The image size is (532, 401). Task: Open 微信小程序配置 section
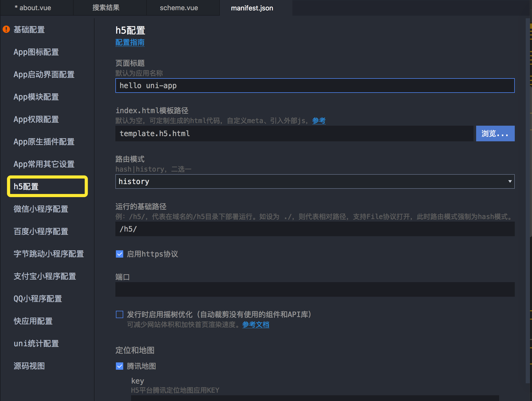click(41, 209)
